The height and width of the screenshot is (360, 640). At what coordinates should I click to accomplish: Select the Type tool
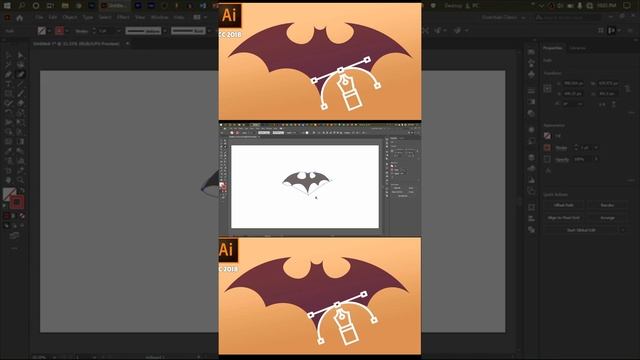[8, 84]
